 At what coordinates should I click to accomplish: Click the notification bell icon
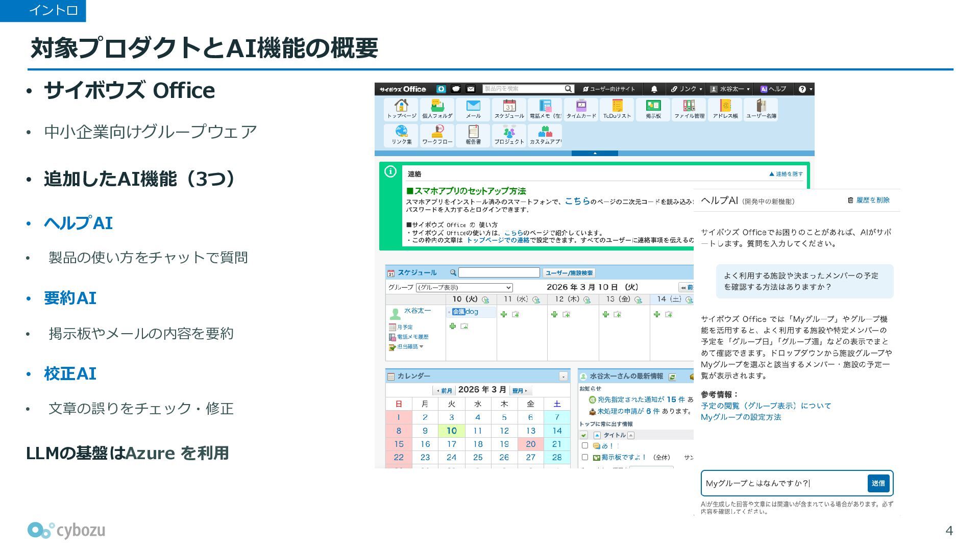click(x=654, y=89)
